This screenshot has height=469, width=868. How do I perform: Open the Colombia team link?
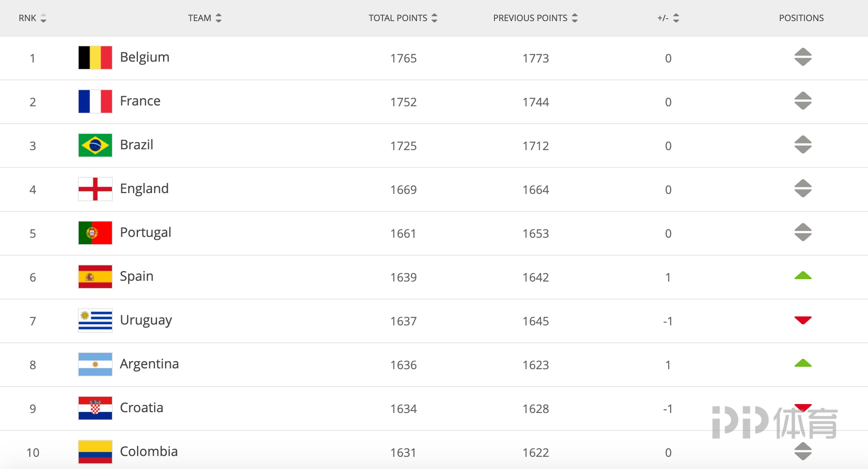coord(149,452)
